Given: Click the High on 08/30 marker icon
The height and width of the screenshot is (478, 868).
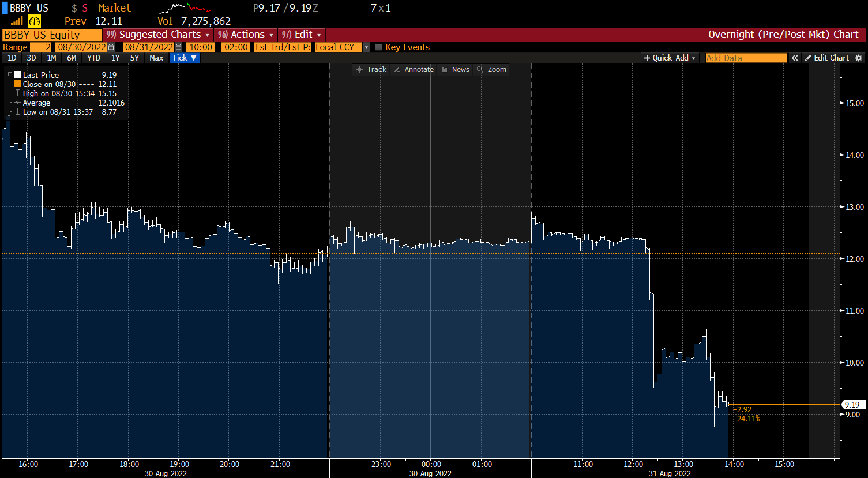Looking at the screenshot, I should tap(18, 93).
